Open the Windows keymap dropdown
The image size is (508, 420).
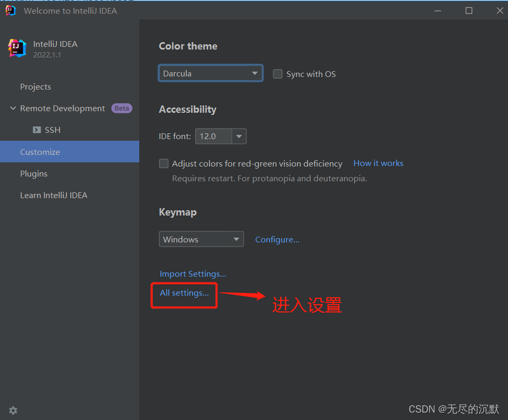coord(201,239)
